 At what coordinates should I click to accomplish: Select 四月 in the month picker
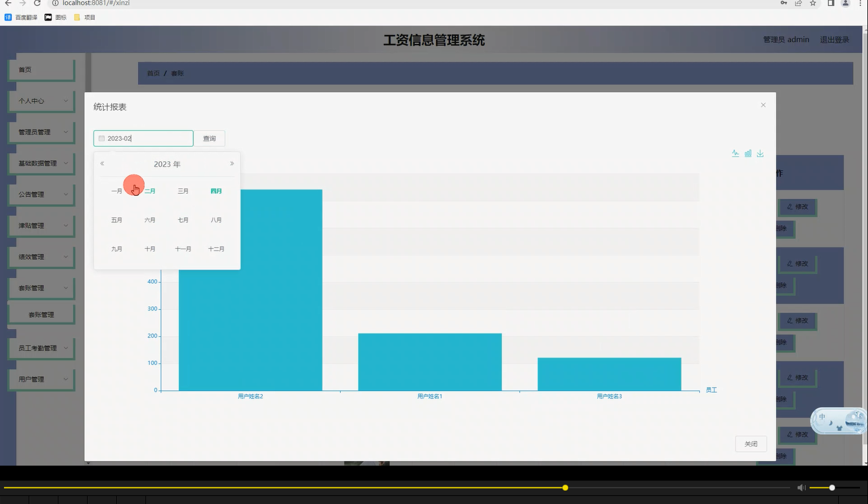(x=216, y=191)
